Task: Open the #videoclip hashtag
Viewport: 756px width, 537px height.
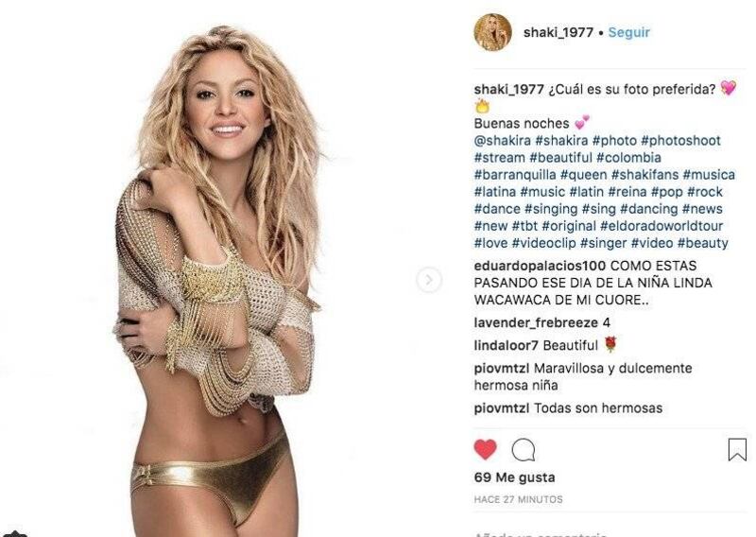Action: 544,243
